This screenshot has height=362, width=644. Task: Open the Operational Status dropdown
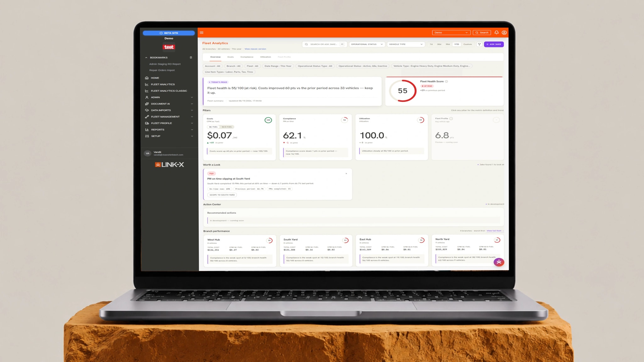[367, 44]
